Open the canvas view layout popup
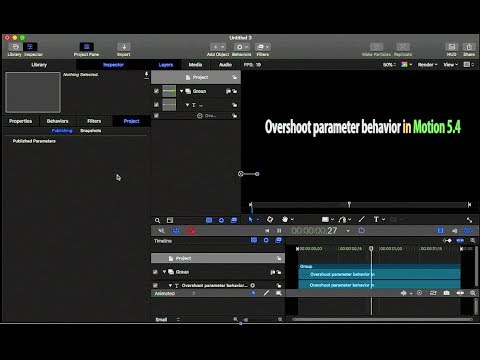This screenshot has width=480, height=360. pyautogui.click(x=469, y=64)
